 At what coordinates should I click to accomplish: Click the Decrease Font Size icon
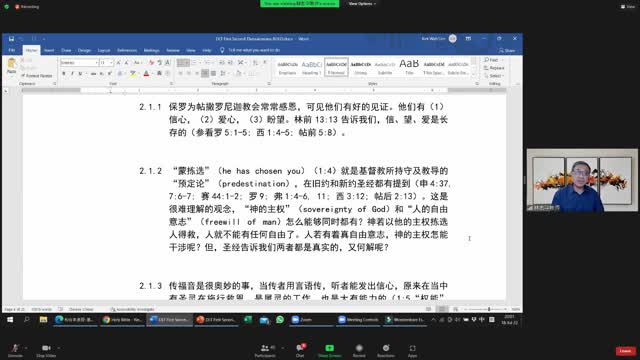[126, 62]
